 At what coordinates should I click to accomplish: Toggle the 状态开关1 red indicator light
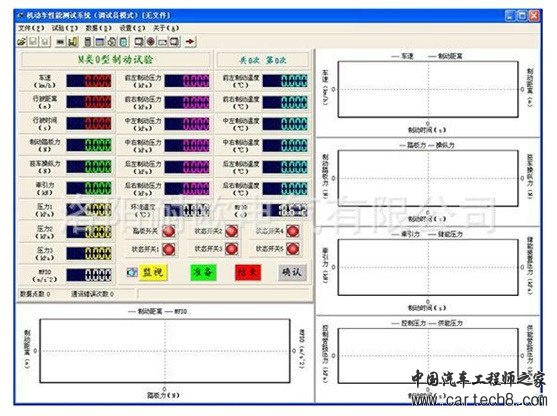click(168, 249)
